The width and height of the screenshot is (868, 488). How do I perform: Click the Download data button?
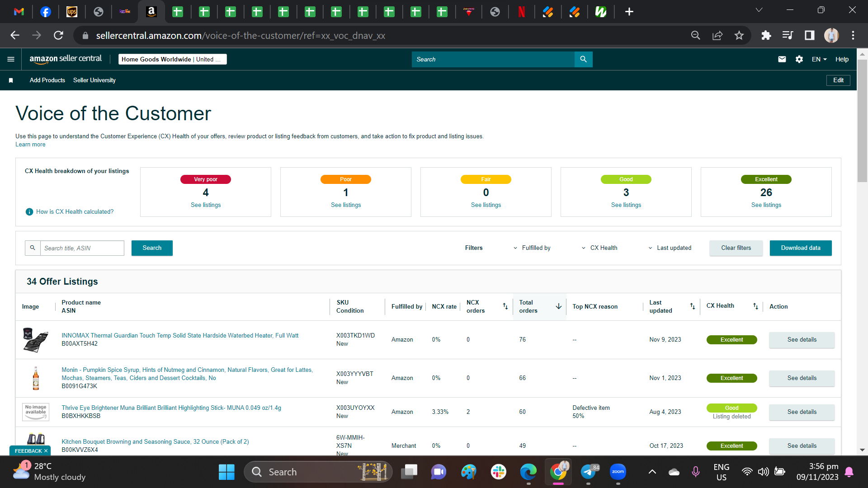(x=801, y=248)
